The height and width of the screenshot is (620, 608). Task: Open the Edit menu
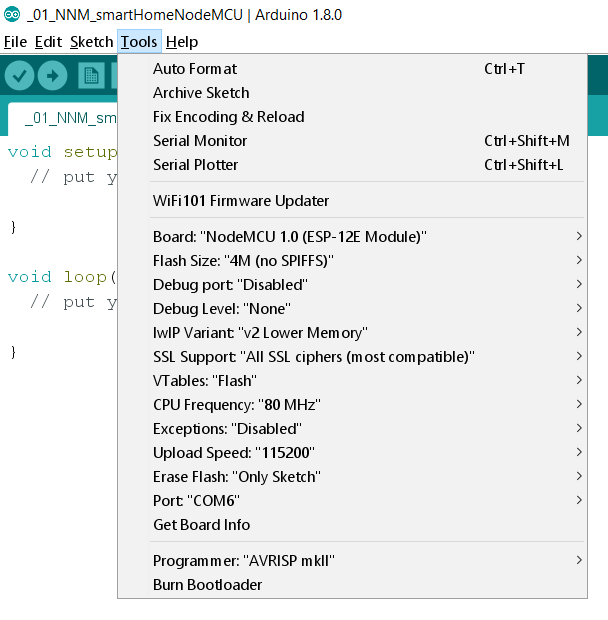[x=48, y=42]
